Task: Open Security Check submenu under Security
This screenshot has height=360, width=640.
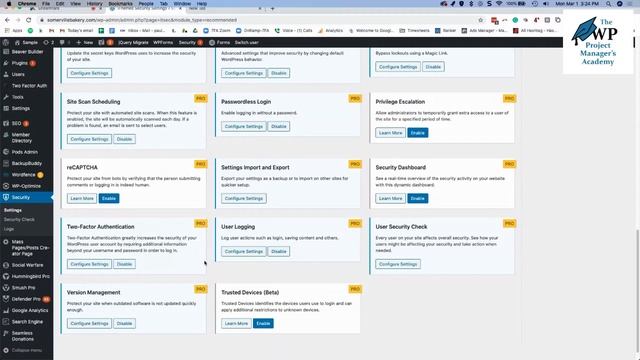Action: pyautogui.click(x=19, y=220)
